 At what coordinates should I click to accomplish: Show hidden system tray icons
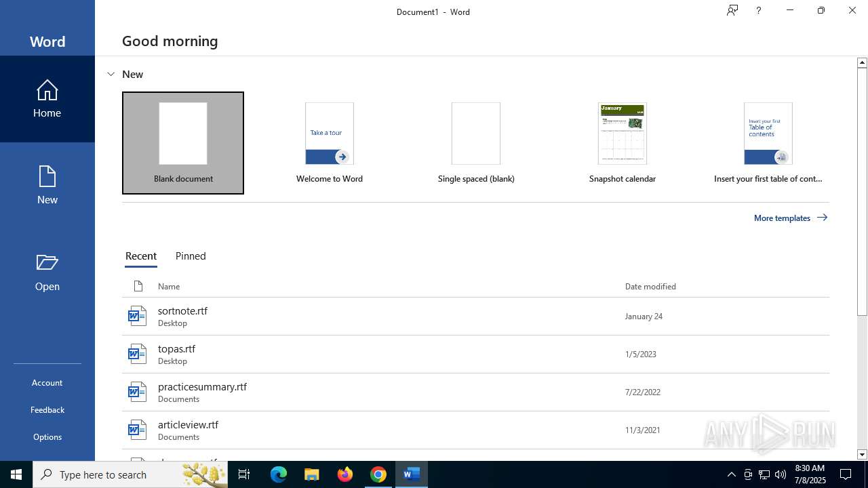coord(731,474)
